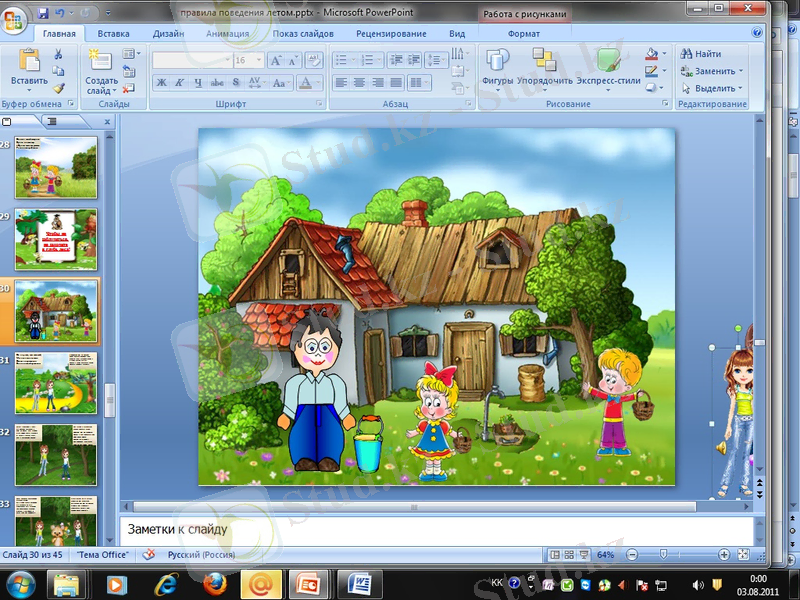Switch to the Вставка ribbon tab
This screenshot has width=800, height=600.
click(113, 33)
